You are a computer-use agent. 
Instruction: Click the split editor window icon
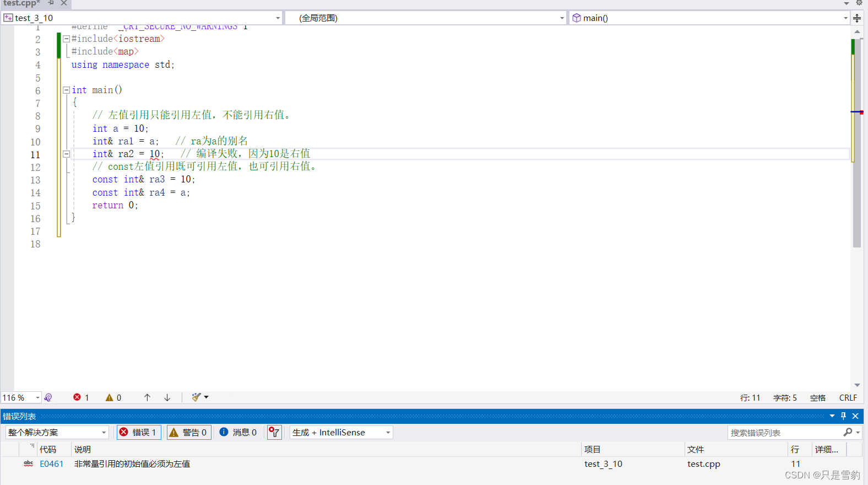[x=857, y=18]
